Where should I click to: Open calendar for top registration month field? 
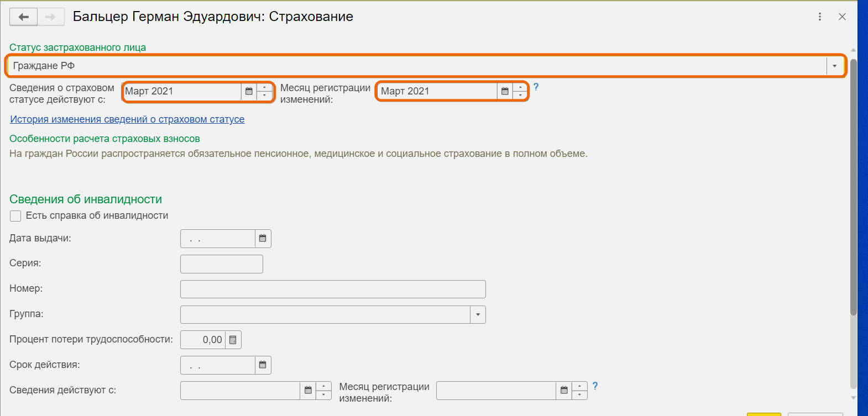[505, 91]
